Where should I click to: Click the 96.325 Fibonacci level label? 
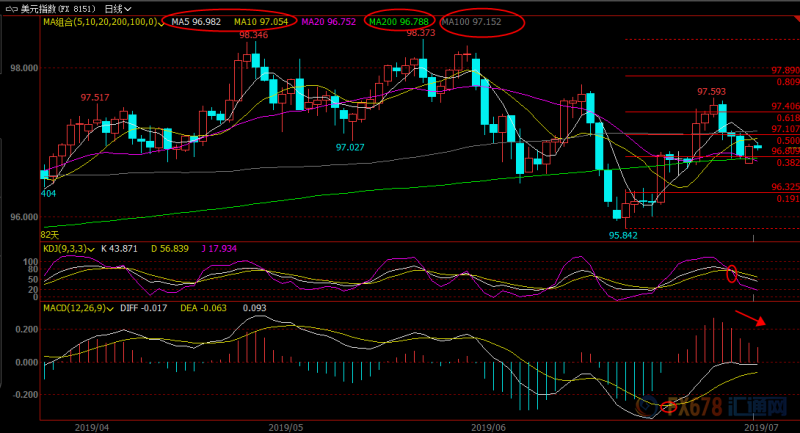click(x=785, y=187)
